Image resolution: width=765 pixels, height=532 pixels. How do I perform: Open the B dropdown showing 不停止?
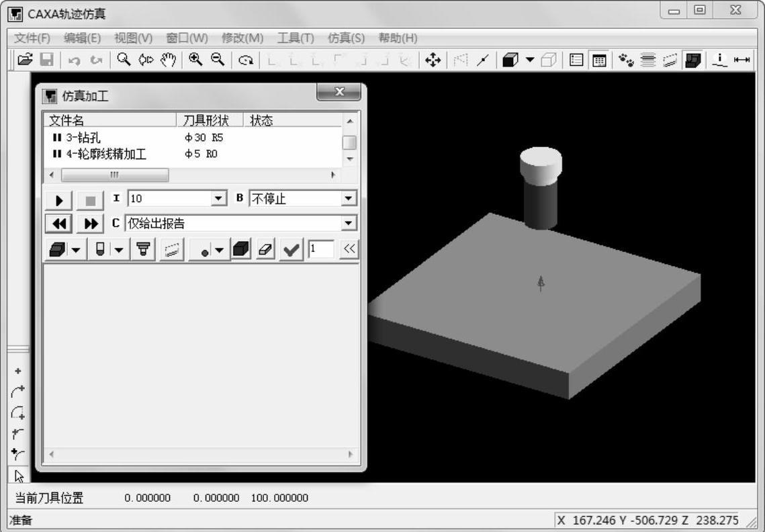point(349,198)
